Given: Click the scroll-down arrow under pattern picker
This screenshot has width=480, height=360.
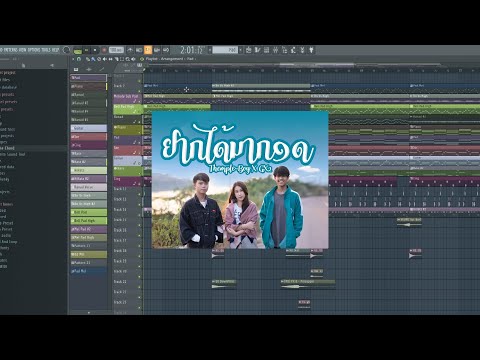Looking at the screenshot, I should pos(89,313).
